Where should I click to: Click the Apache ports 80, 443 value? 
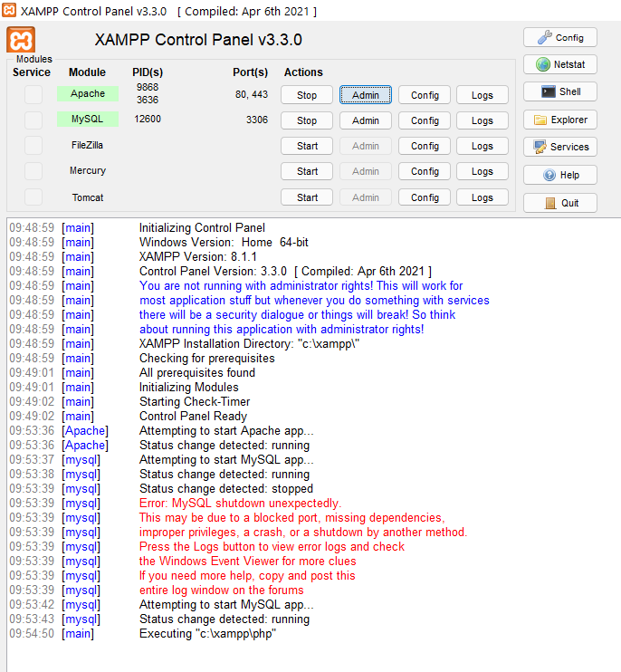tap(252, 94)
